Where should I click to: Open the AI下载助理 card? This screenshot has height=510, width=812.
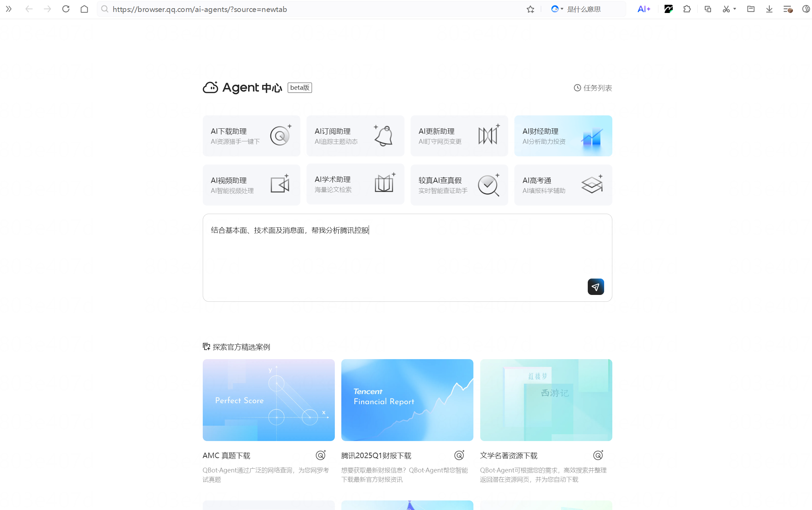tap(252, 136)
